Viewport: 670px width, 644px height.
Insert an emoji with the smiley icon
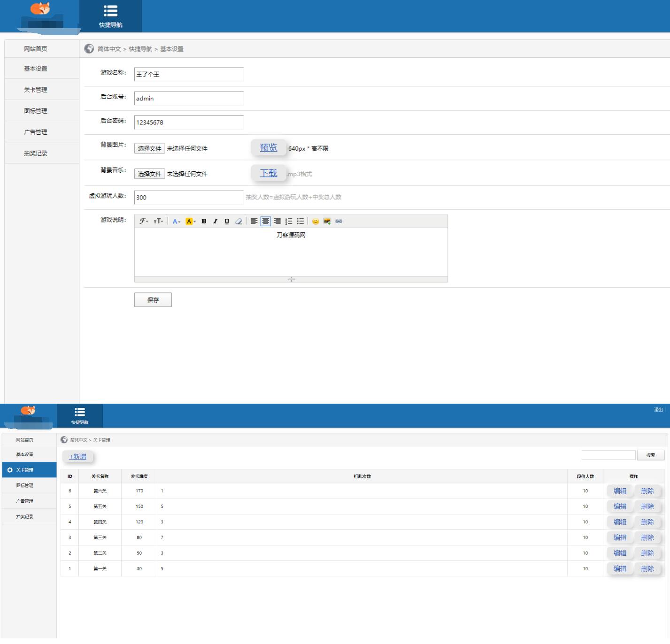[316, 221]
